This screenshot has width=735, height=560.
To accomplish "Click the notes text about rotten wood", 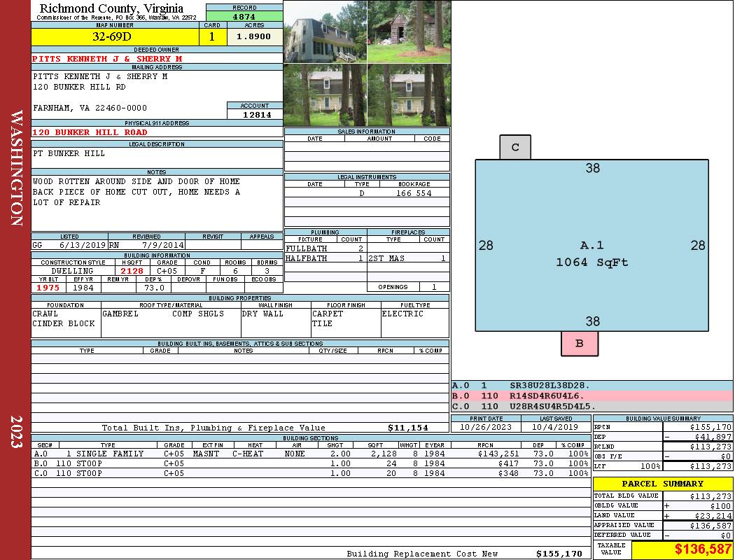I will click(x=136, y=192).
